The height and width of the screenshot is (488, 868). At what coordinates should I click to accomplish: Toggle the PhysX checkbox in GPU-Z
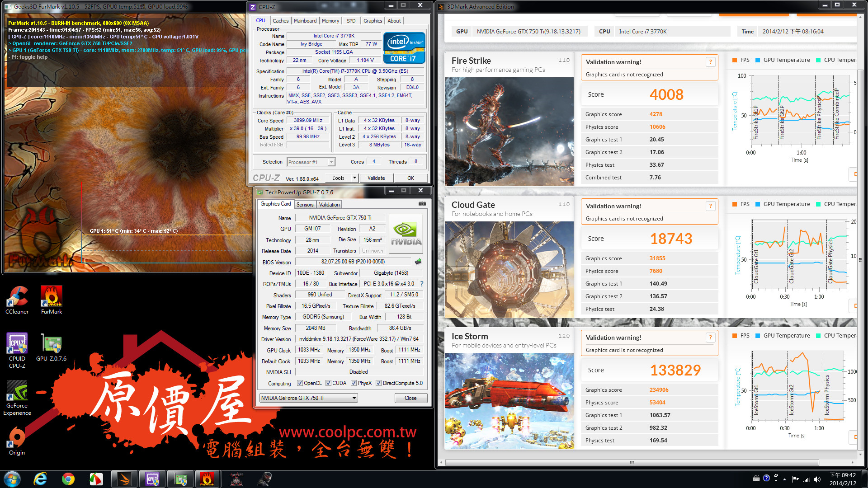[x=354, y=383]
